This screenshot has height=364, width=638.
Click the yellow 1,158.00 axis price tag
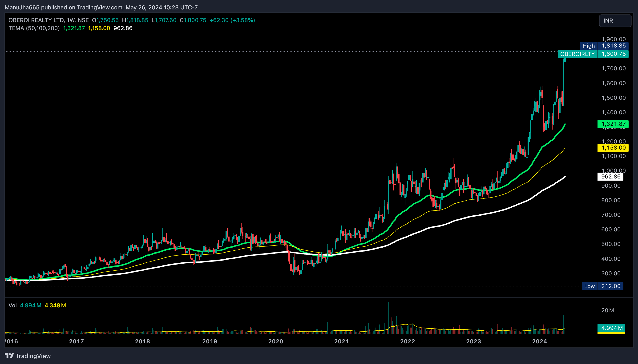click(613, 148)
